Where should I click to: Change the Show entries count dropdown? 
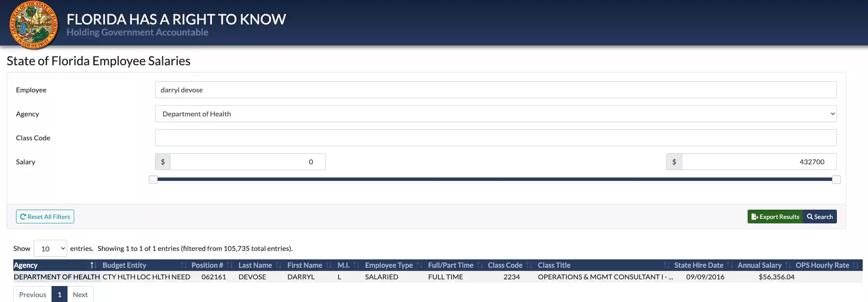click(x=50, y=249)
